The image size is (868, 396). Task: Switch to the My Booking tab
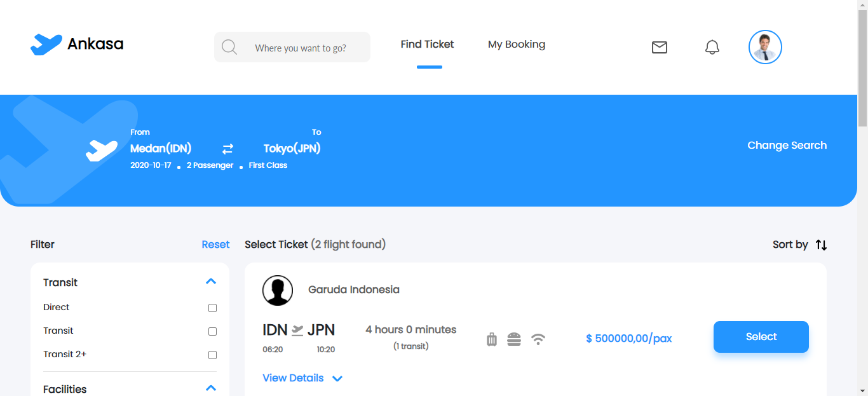coord(516,44)
